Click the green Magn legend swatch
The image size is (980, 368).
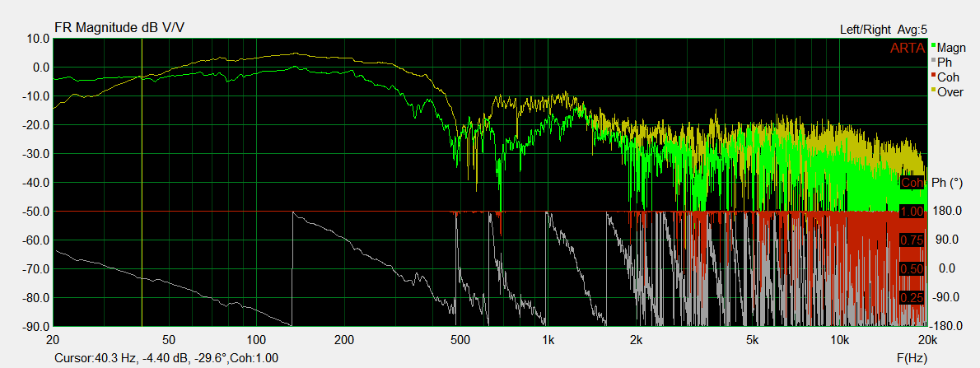934,45
